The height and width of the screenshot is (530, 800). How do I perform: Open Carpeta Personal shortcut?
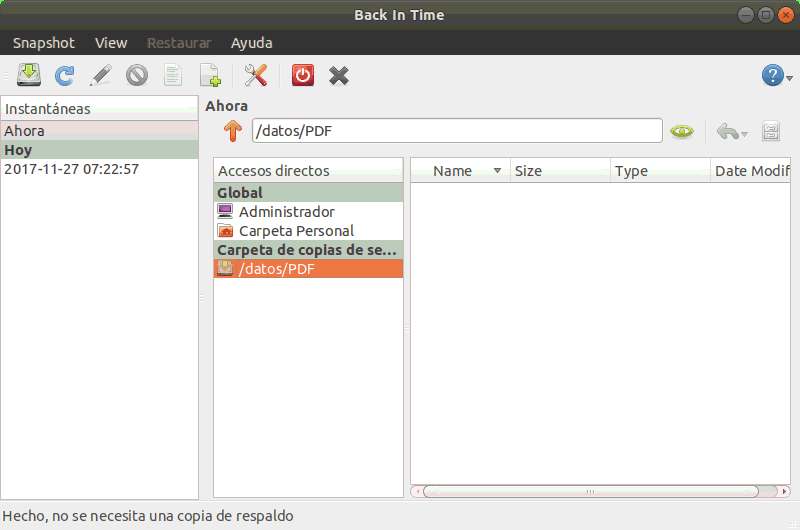(308, 231)
